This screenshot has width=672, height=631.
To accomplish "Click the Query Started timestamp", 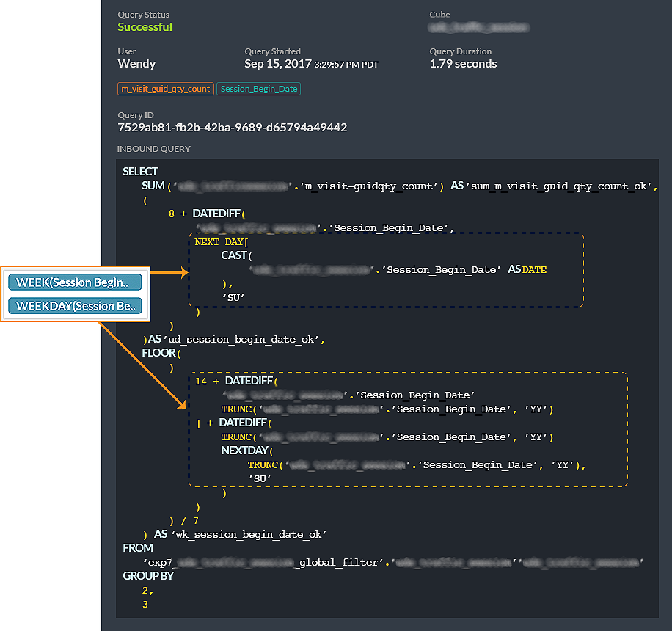I will (311, 64).
